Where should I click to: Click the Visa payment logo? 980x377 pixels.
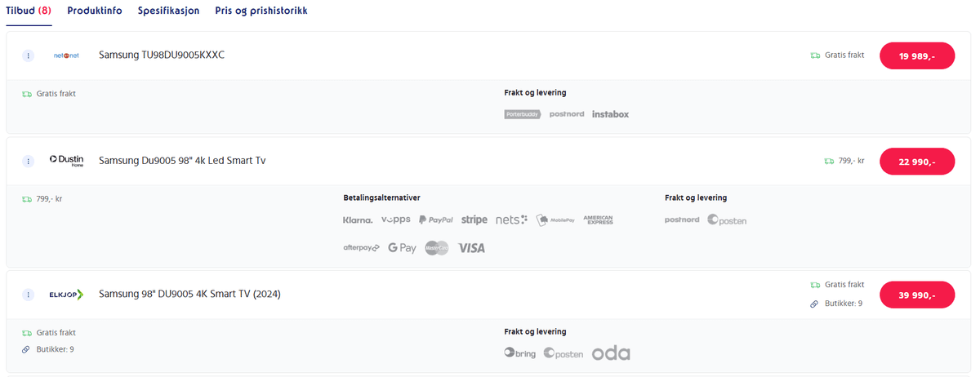[471, 248]
